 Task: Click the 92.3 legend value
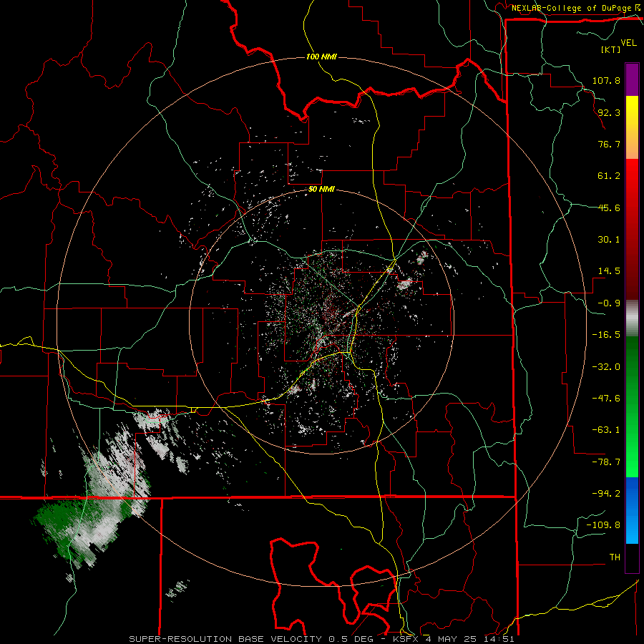[x=609, y=112]
